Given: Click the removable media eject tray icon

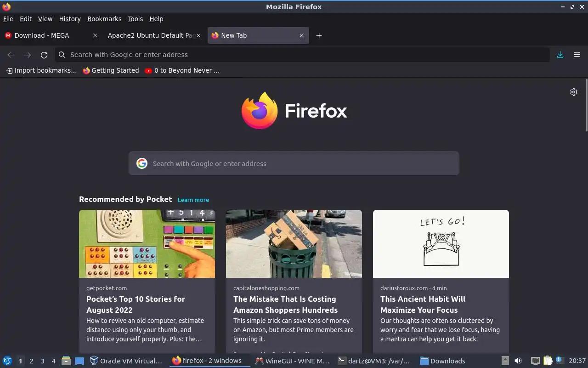Looking at the screenshot, I should 505,361.
